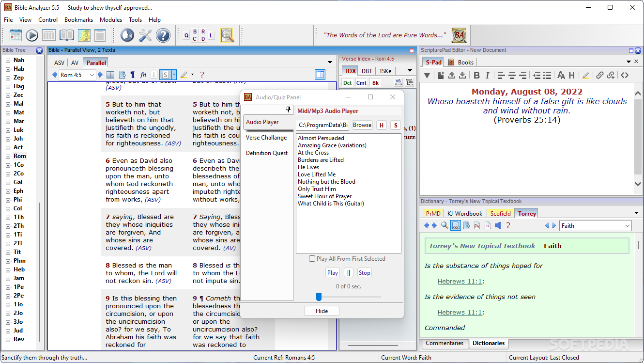
Task: Click the round play button toolbar icon
Action: (x=32, y=35)
